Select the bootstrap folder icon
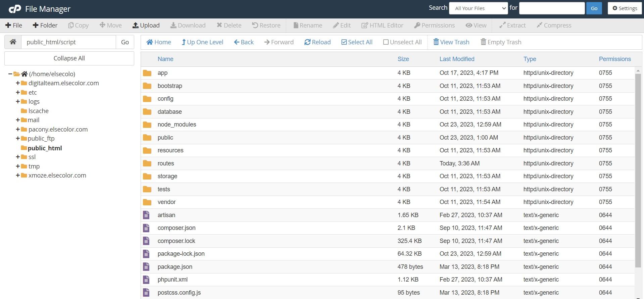Viewport: 644px width, 299px height. (x=147, y=86)
